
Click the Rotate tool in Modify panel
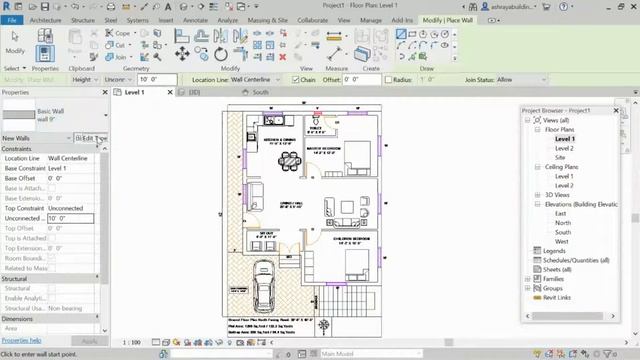pos(221,53)
